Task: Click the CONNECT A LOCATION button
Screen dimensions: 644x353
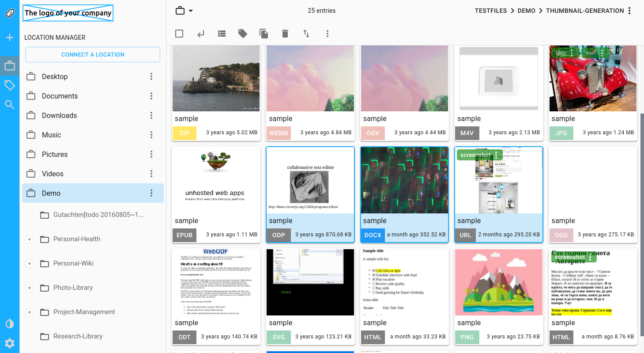Action: point(93,54)
